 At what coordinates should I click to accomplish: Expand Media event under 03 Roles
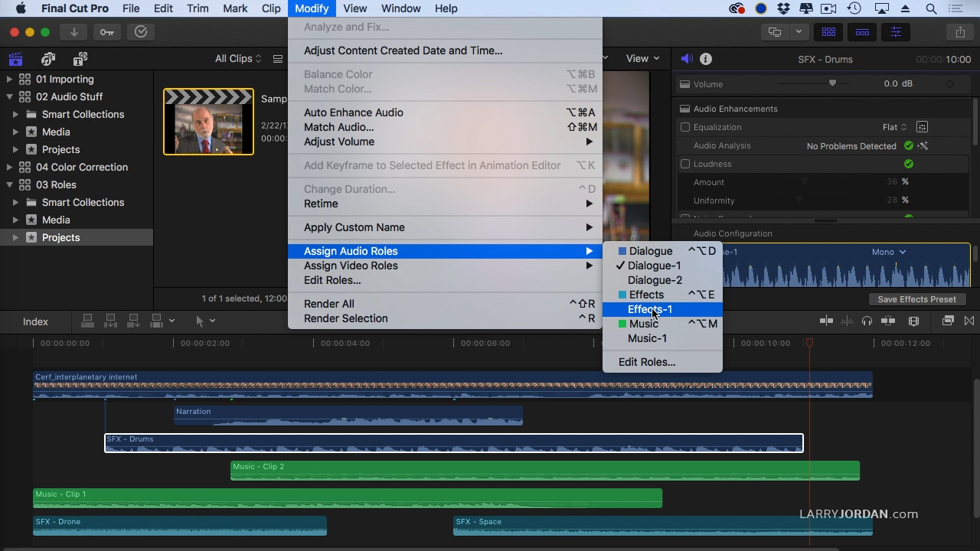(15, 220)
